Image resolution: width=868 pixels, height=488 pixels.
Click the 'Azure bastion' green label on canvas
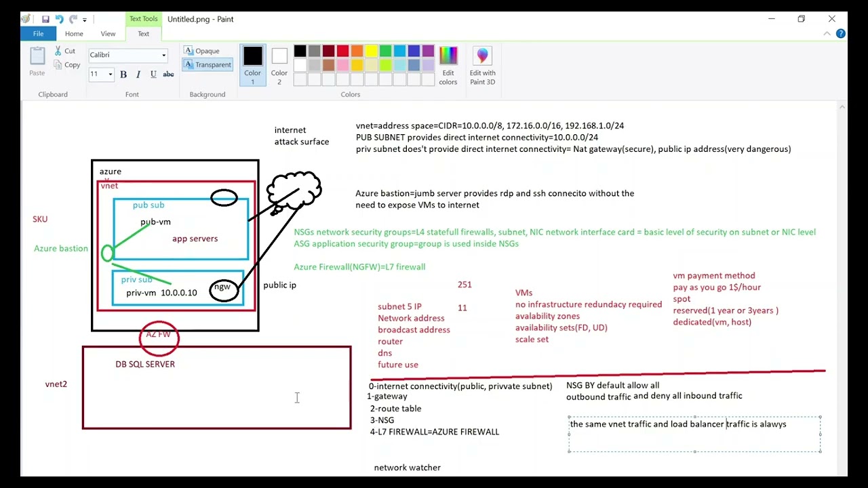tap(61, 249)
